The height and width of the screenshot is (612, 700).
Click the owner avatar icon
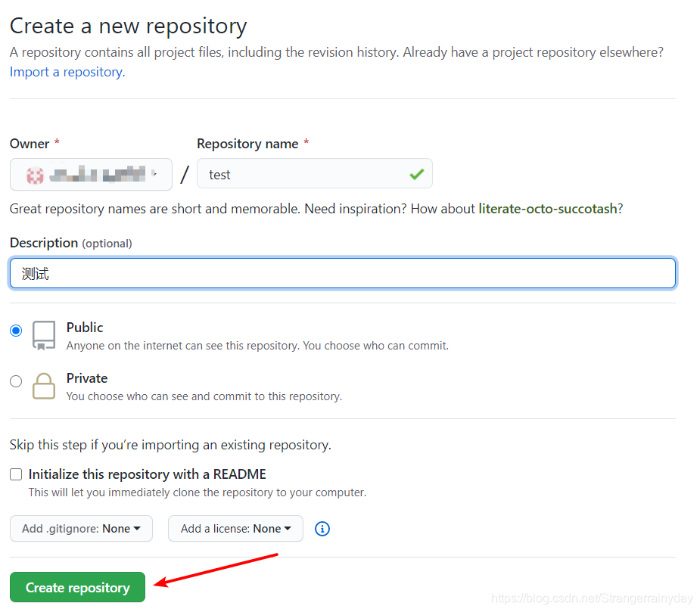(x=36, y=175)
